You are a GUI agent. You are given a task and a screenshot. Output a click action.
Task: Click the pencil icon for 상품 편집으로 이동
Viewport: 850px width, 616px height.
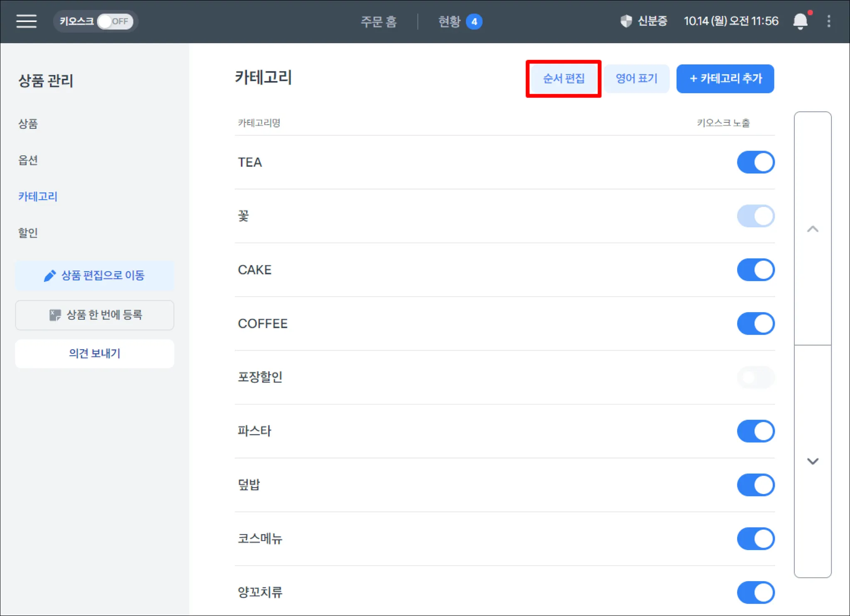pos(50,276)
